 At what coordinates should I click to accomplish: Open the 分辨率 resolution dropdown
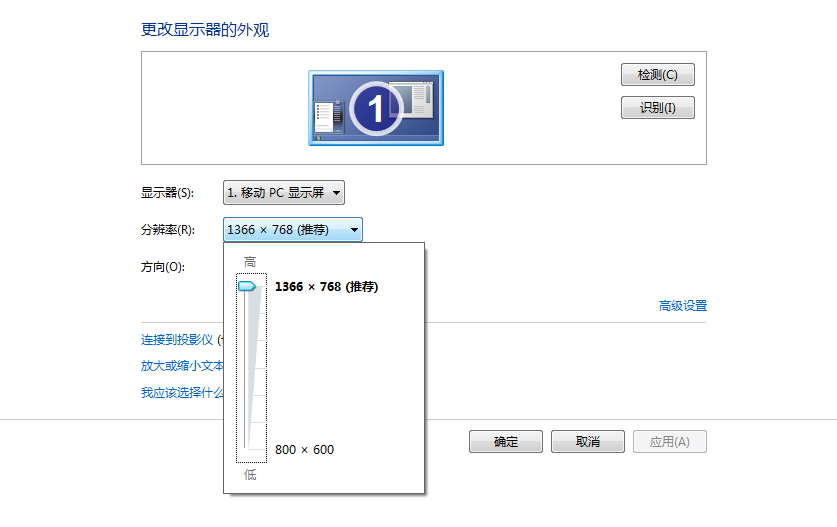point(293,230)
